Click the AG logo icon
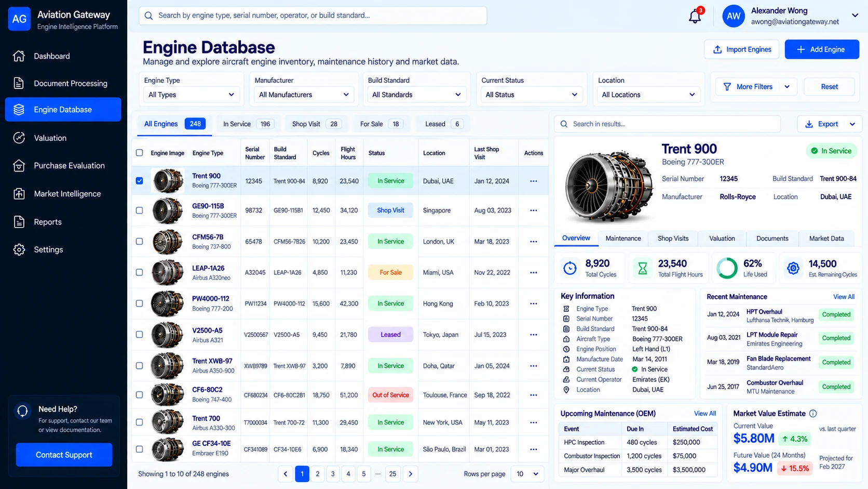The image size is (868, 489). coord(19,19)
